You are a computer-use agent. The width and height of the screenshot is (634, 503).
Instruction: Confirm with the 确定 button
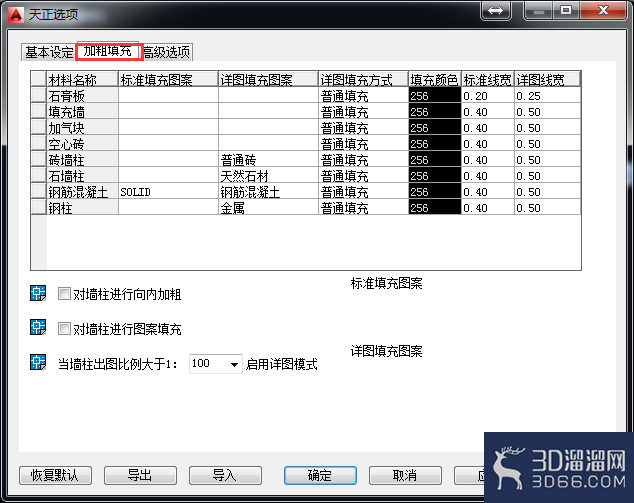(x=320, y=475)
